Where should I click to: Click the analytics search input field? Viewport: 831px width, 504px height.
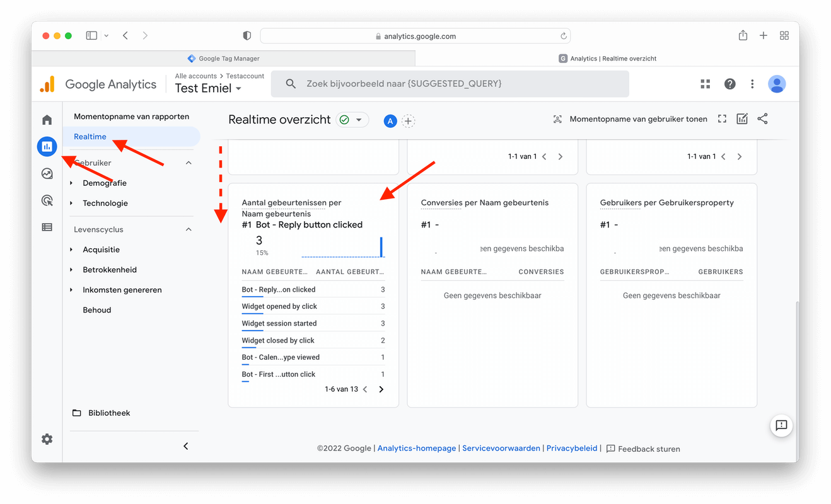point(450,84)
